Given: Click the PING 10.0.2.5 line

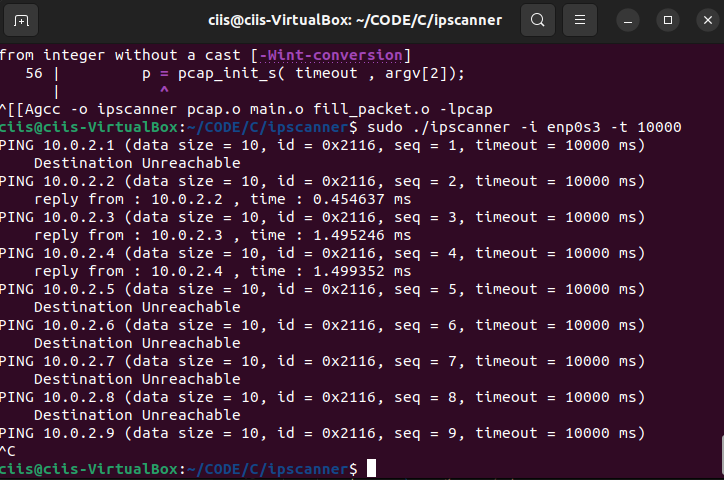Looking at the screenshot, I should (x=322, y=289).
